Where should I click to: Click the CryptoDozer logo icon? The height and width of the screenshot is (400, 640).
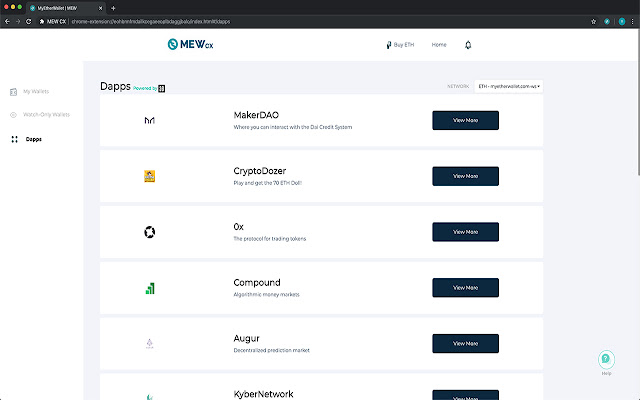(149, 176)
